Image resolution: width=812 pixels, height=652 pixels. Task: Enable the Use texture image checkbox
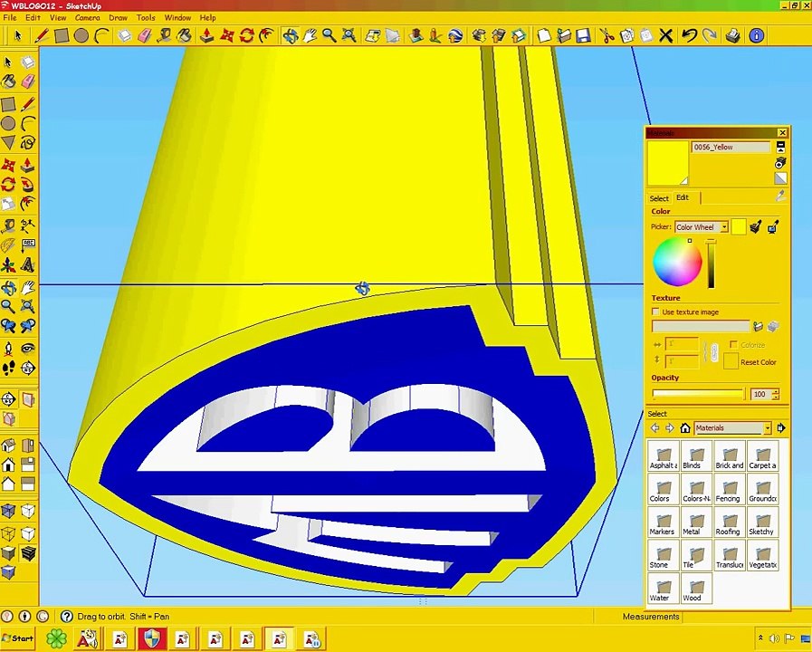pyautogui.click(x=655, y=312)
